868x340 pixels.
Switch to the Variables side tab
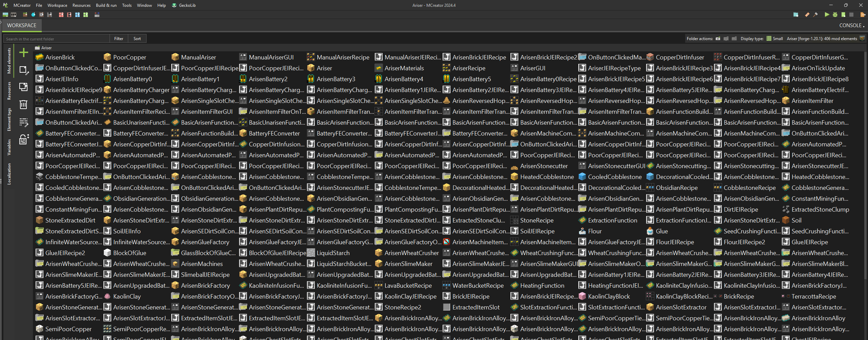[x=9, y=147]
